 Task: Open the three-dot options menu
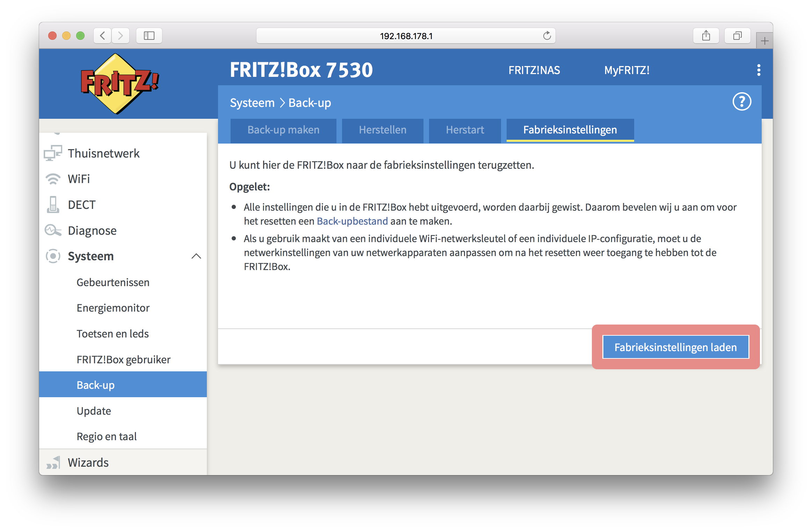759,70
